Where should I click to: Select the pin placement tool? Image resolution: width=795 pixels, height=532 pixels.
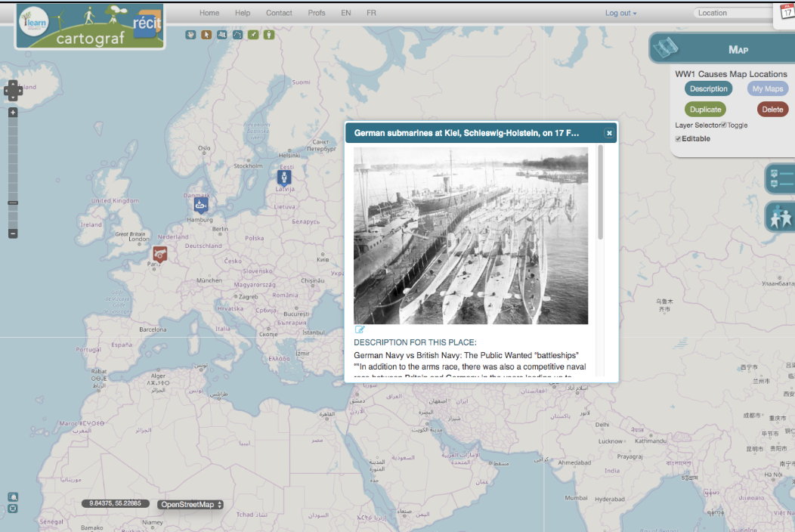(x=253, y=35)
